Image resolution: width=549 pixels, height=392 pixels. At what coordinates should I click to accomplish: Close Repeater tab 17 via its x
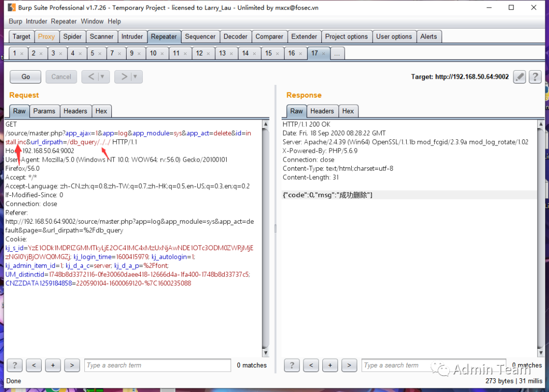[x=323, y=53]
